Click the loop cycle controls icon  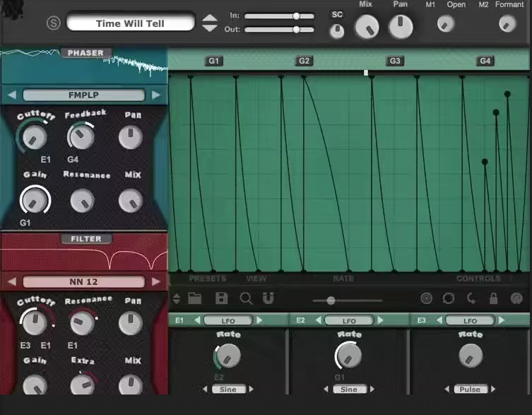coord(449,298)
